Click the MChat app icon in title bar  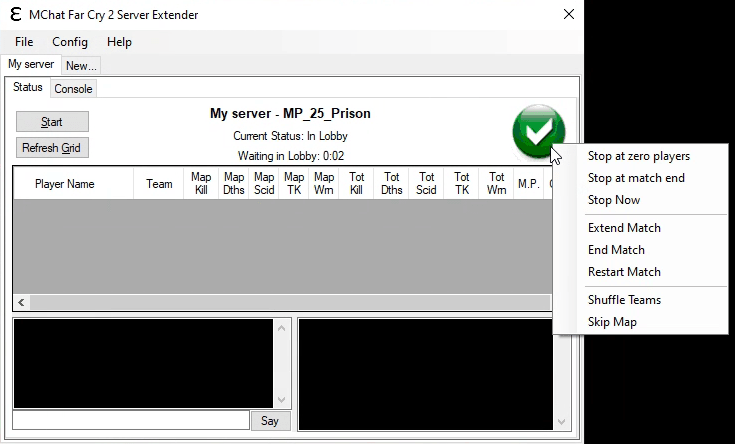(x=17, y=15)
